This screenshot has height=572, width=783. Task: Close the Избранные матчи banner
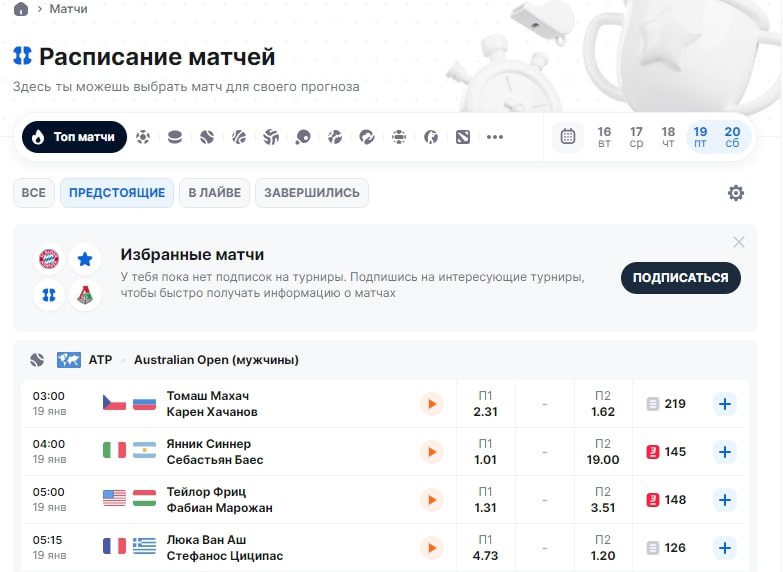(x=739, y=242)
